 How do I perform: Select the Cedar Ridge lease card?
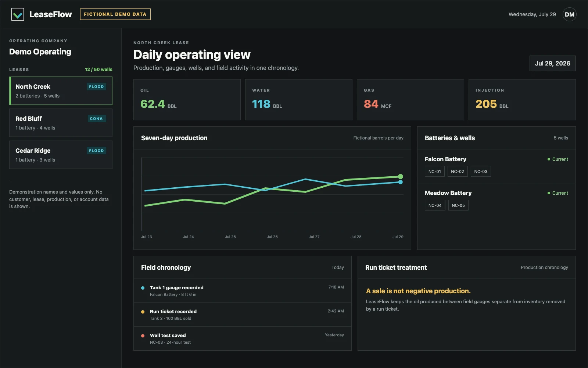[x=61, y=155]
